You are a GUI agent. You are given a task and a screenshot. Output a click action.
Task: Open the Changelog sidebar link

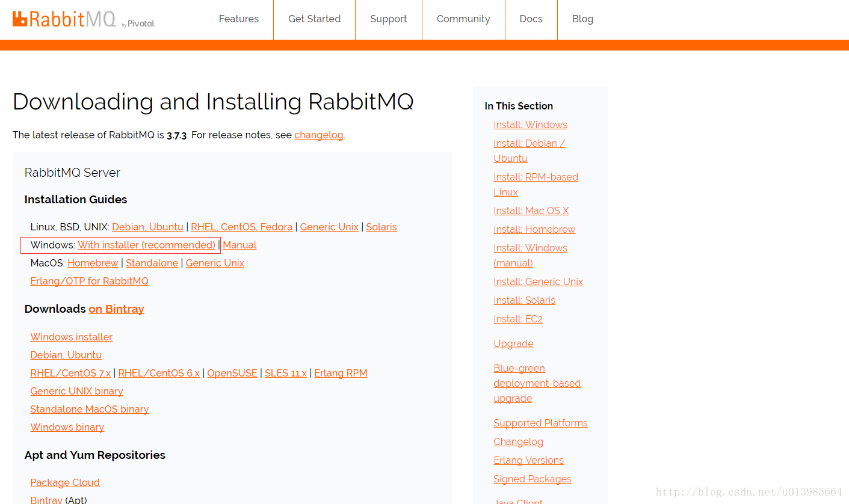518,441
